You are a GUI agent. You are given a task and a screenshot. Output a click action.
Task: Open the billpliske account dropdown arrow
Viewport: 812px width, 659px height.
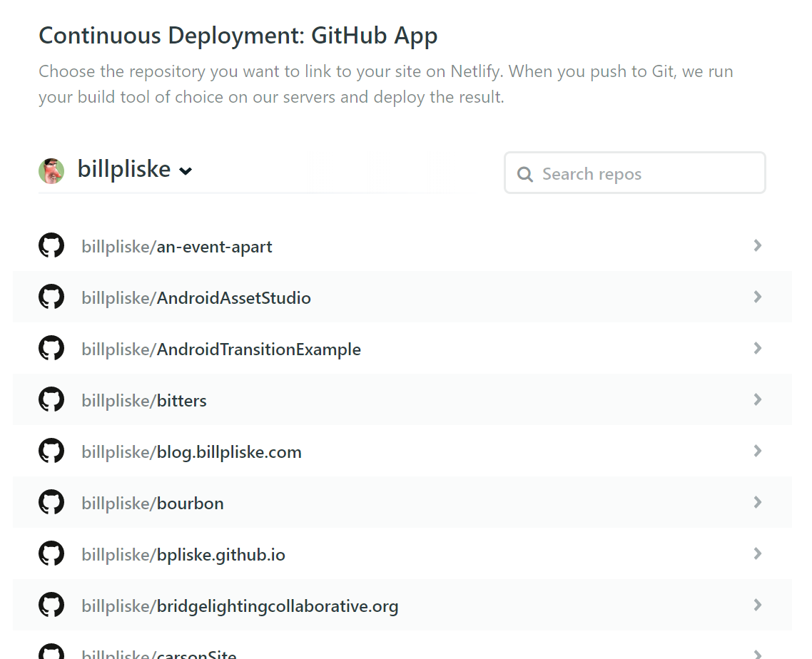(186, 171)
